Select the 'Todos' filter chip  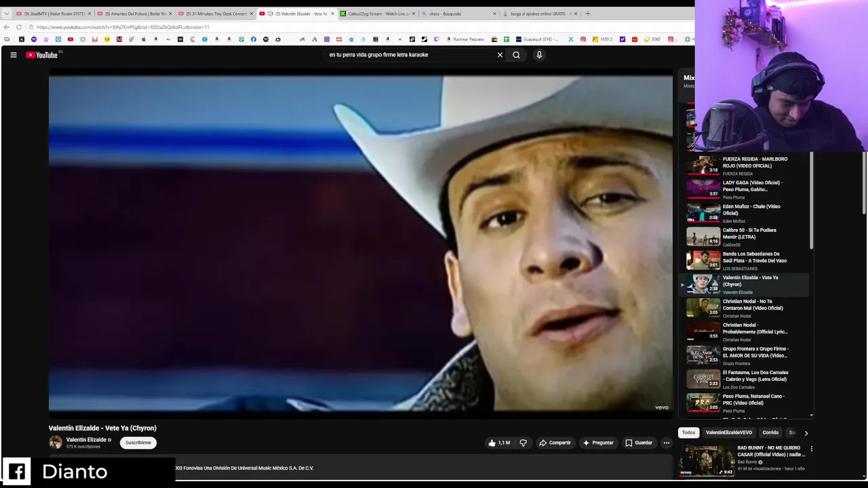pyautogui.click(x=688, y=432)
